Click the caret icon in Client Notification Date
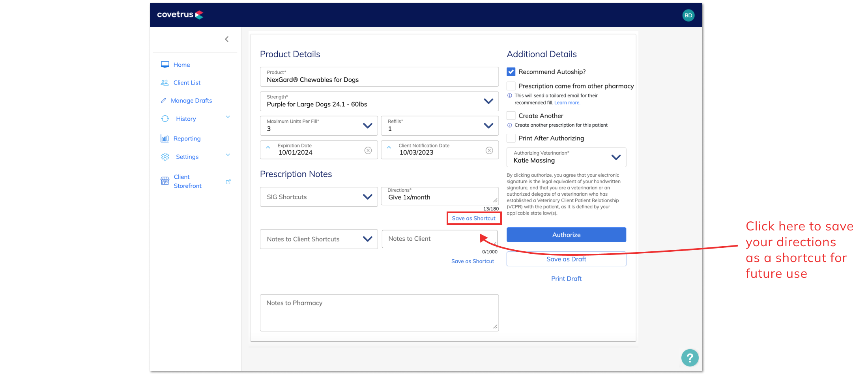 pos(389,147)
